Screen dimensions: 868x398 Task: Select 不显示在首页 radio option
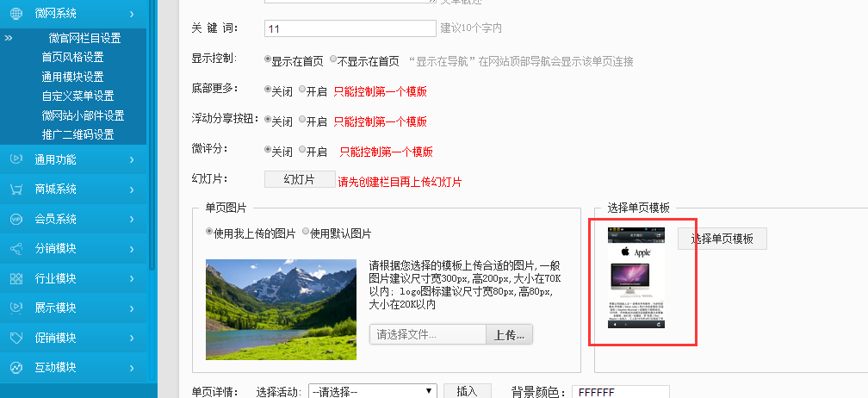click(x=333, y=60)
